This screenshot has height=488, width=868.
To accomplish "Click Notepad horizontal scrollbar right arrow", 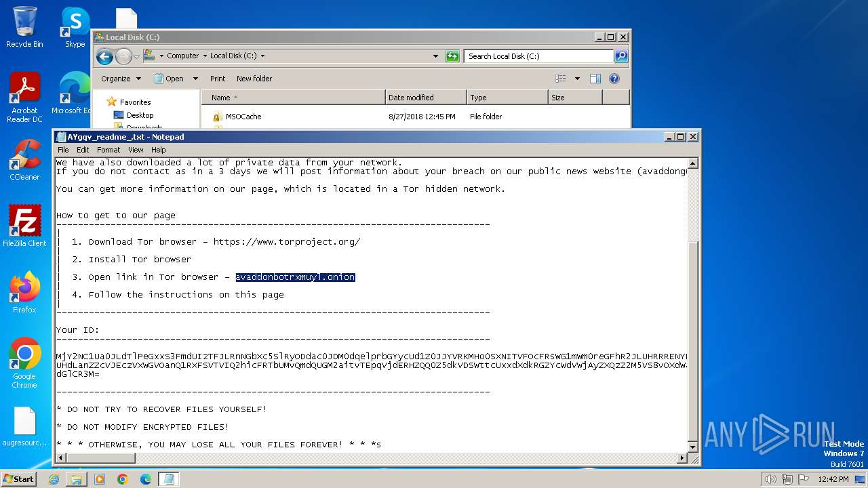I will [682, 458].
